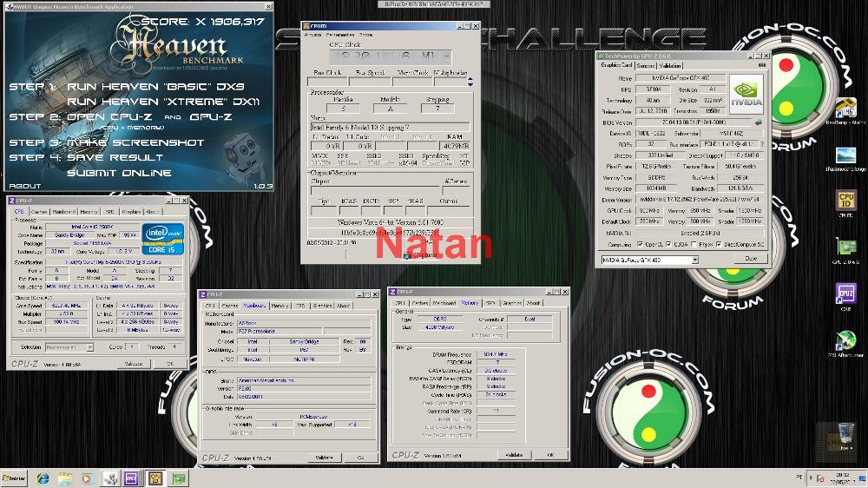Open the purple CPU-Z desktop shortcut
Screen dimensions: 868x488
(x=845, y=296)
